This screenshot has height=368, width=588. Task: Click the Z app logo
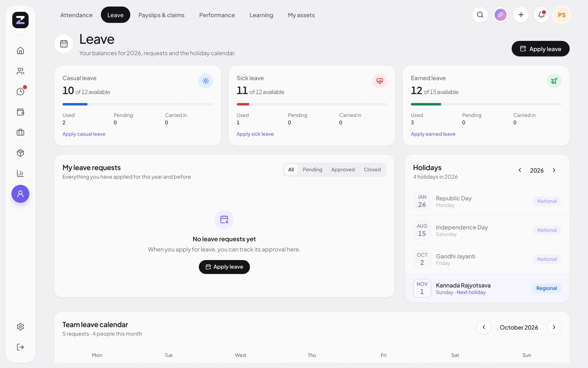[x=20, y=20]
